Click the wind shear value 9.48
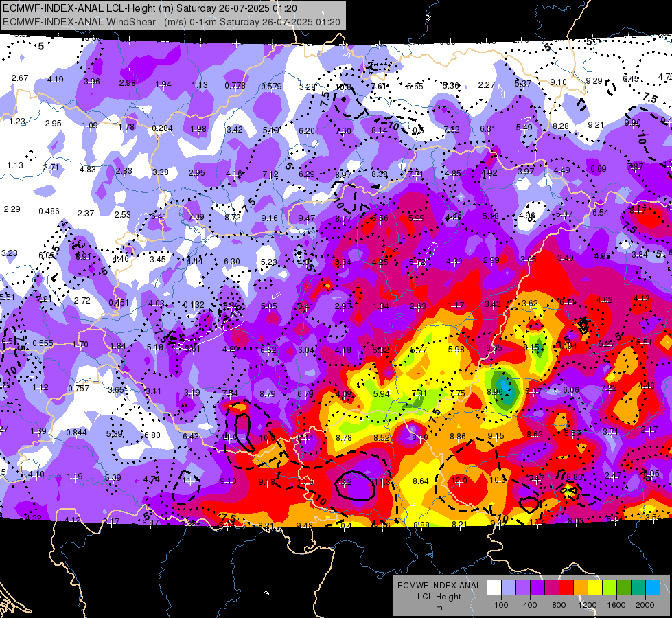The image size is (672, 618). (x=304, y=525)
